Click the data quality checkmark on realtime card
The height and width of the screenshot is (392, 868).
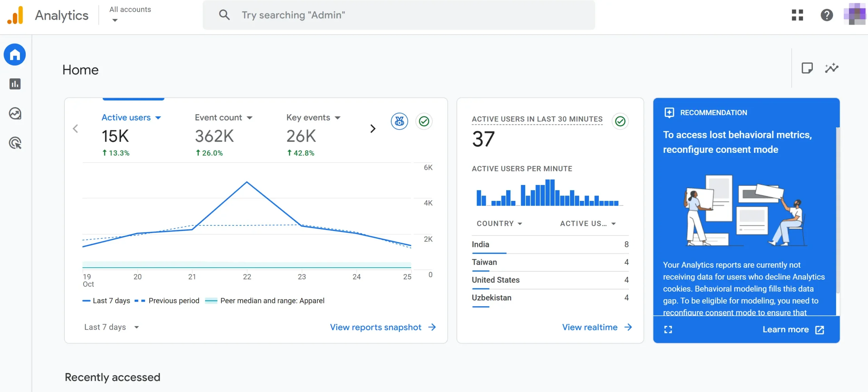[x=620, y=121]
